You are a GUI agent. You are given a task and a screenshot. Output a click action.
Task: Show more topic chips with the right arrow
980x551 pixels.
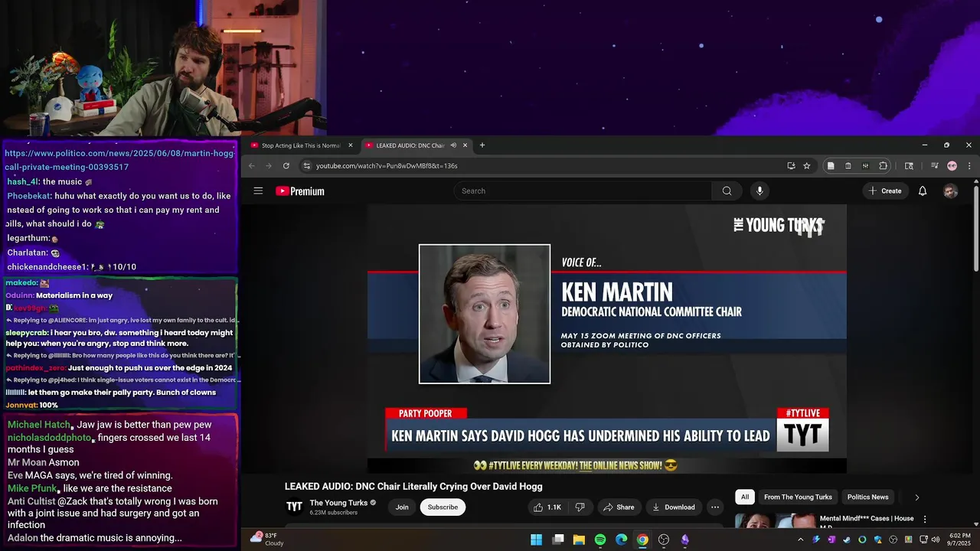click(x=916, y=497)
